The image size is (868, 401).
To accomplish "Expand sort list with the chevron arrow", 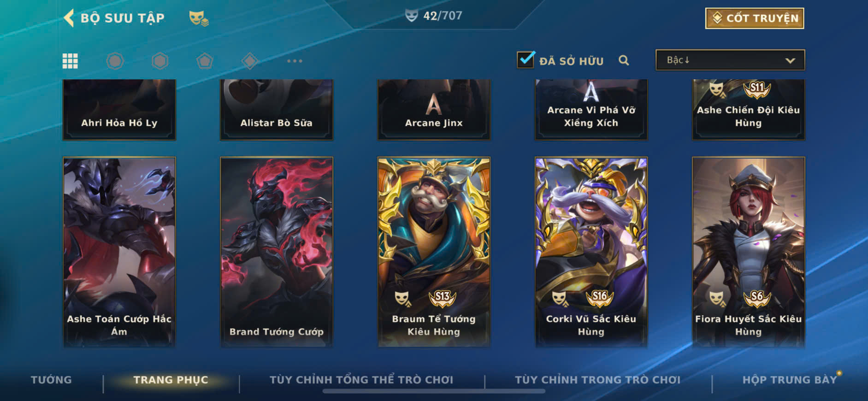I will click(790, 60).
